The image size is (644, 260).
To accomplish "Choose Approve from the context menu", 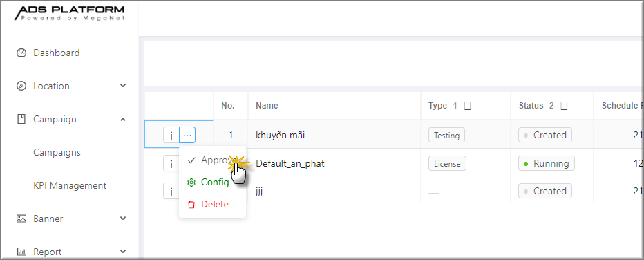I will tap(212, 160).
